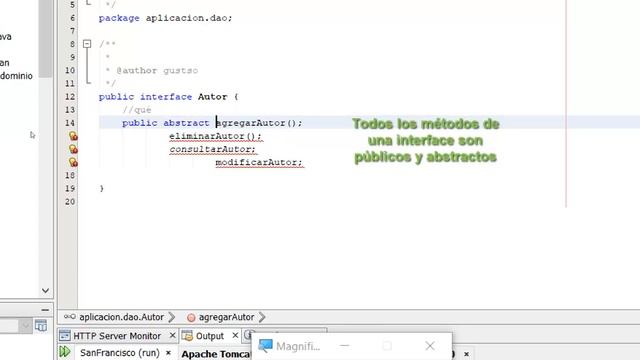Click the error hint icon beside consultarAutor
Viewport: 640px width, 360px height.
point(73,149)
